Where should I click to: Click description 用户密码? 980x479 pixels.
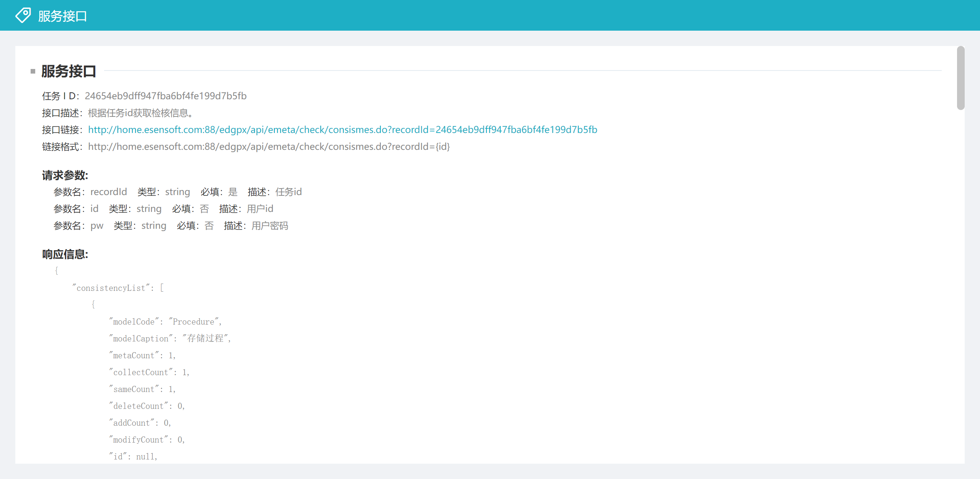coord(270,226)
